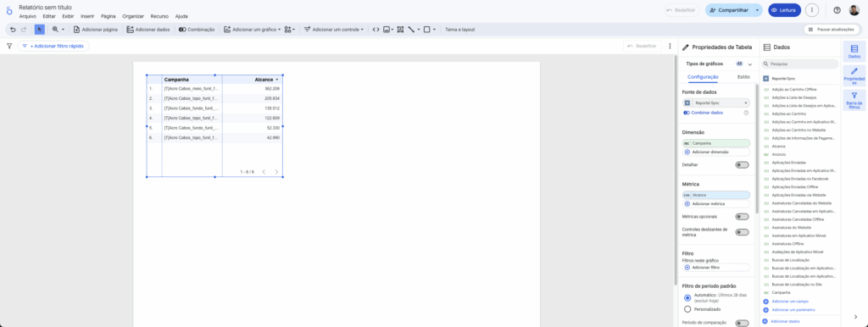
Task: Open the Dados side panel icon
Action: tap(854, 52)
